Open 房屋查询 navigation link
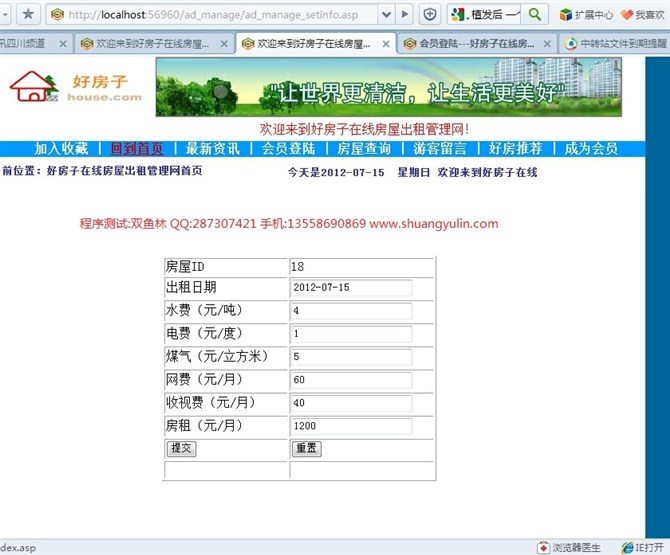This screenshot has width=670, height=555. [364, 148]
